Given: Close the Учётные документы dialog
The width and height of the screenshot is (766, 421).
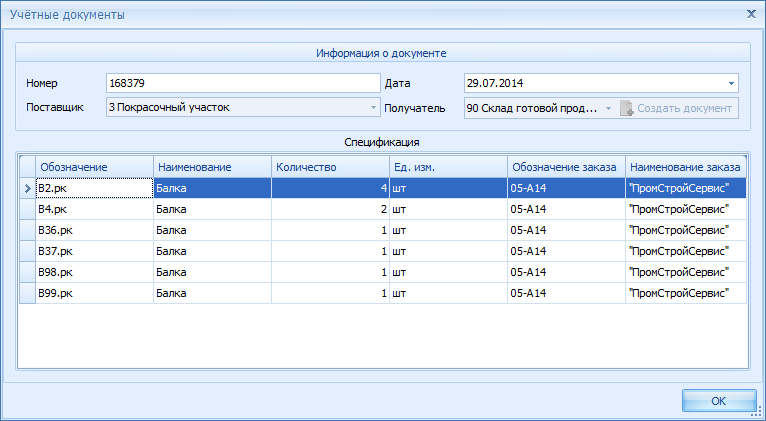Looking at the screenshot, I should (751, 14).
